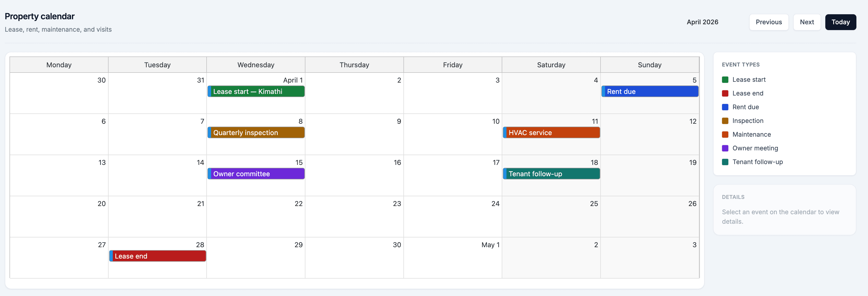Screen dimensions: 868x296
Task: Open the Lease end event on April 28
Action: pyautogui.click(x=157, y=256)
